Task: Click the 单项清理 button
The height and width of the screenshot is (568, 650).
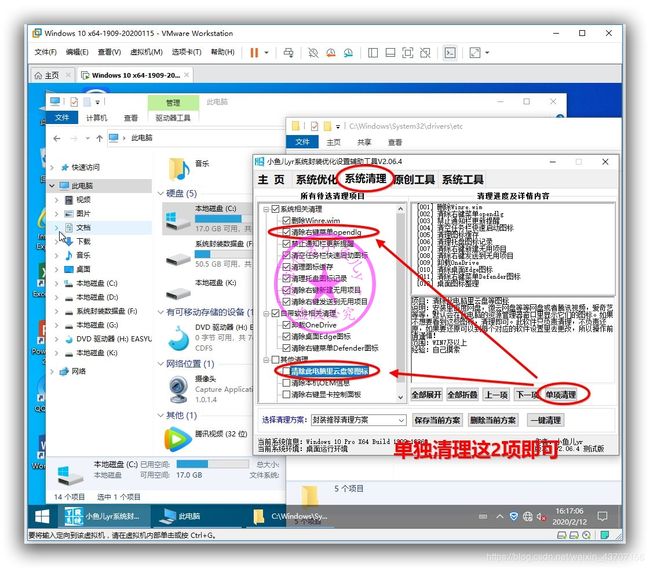Action: pos(560,395)
